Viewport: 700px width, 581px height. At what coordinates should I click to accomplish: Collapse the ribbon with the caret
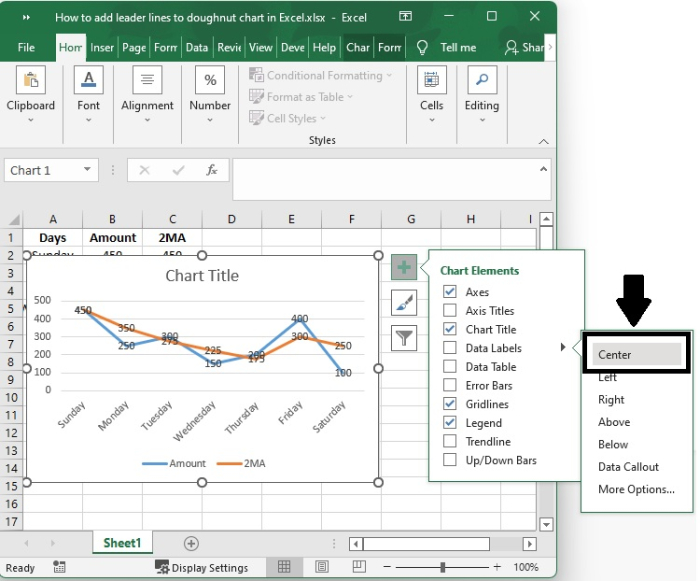coord(543,142)
